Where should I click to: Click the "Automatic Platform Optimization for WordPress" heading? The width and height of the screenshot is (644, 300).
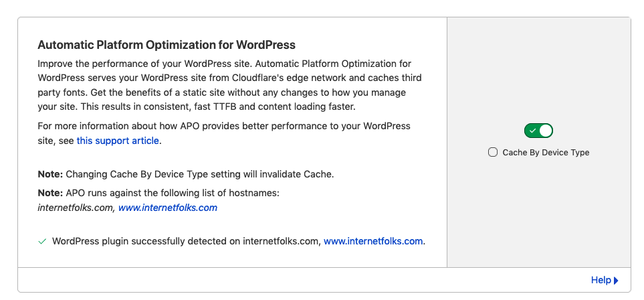[x=167, y=45]
